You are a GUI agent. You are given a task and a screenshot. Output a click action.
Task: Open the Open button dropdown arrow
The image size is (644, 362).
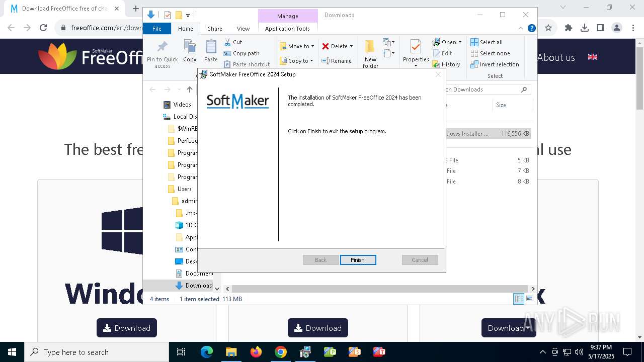pos(460,42)
